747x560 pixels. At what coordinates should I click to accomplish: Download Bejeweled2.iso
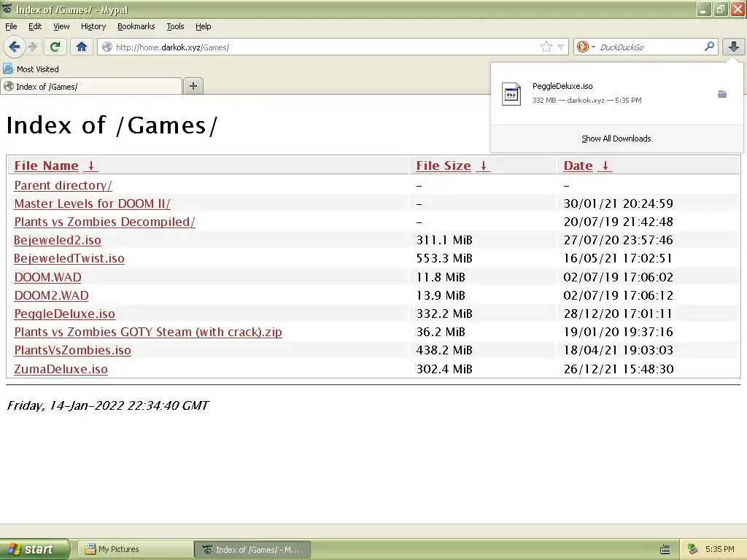click(57, 240)
